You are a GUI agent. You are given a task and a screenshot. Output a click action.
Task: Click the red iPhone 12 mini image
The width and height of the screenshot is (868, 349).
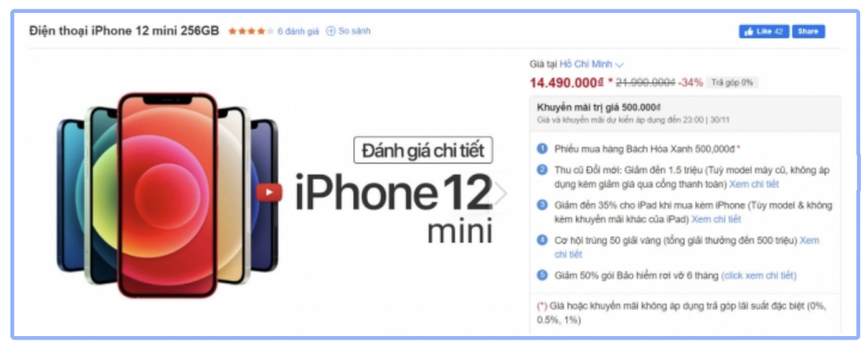point(168,194)
